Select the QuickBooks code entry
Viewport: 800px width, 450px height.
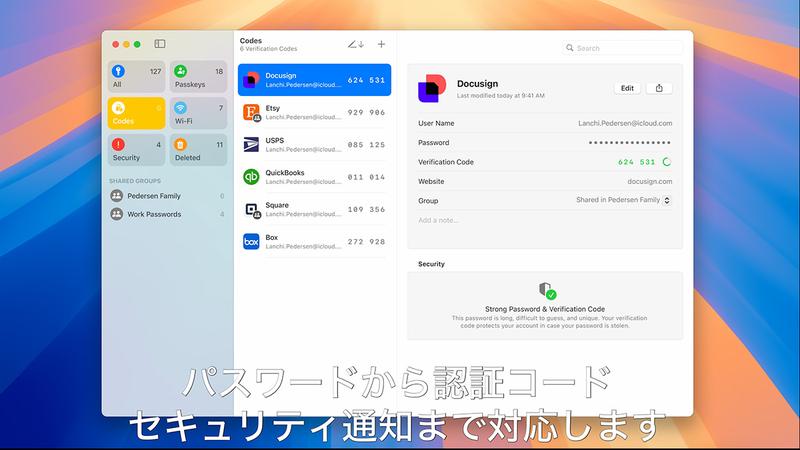314,177
